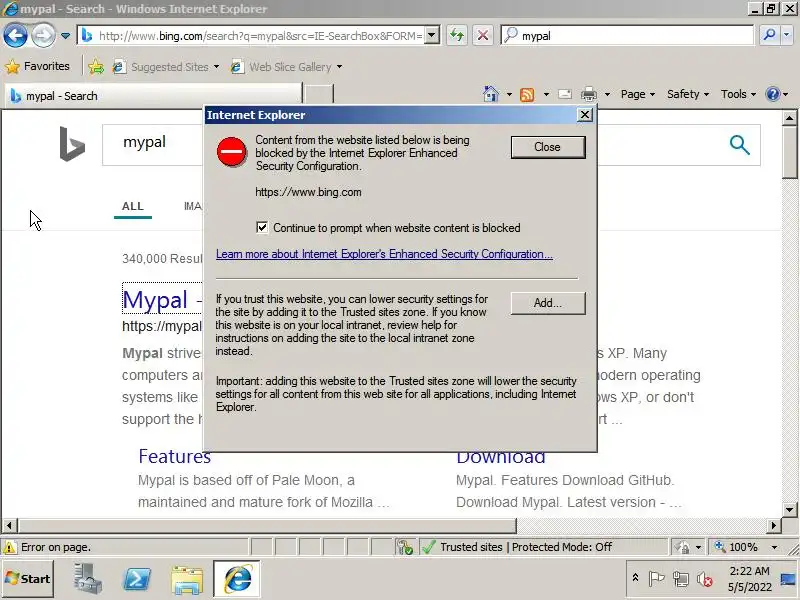Viewport: 800px width, 600px height.
Task: Click the Action Center flag icon
Action: tap(656, 579)
